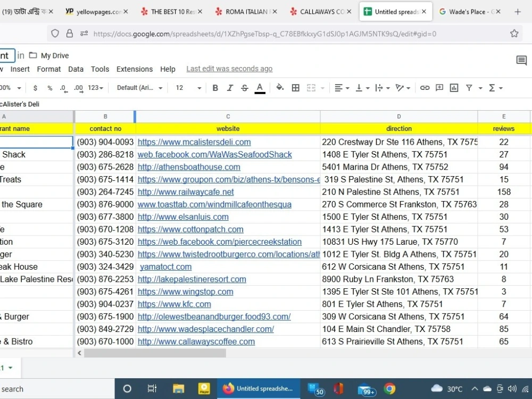Apply strikethrough formatting
The image size is (532, 399).
(245, 88)
